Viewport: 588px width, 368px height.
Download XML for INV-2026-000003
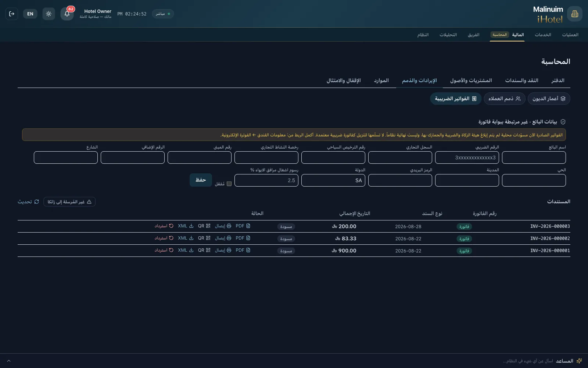click(x=186, y=226)
